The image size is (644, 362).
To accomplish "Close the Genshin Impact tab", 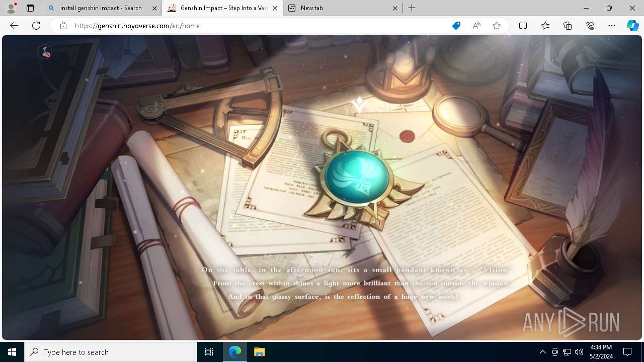I will tap(275, 8).
